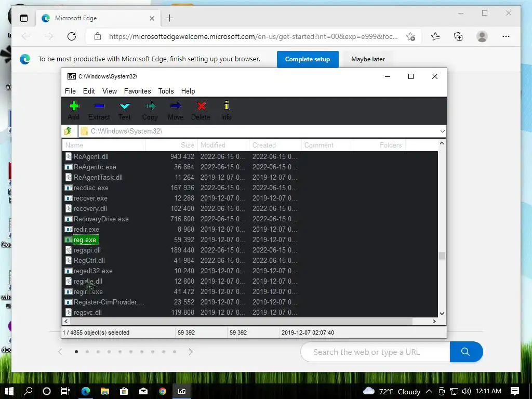Click the Add toolbar icon in 7-Zip

click(x=74, y=111)
